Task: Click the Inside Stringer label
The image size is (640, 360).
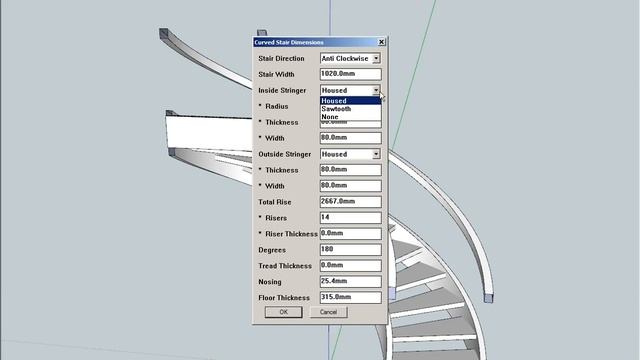Action: tap(282, 90)
